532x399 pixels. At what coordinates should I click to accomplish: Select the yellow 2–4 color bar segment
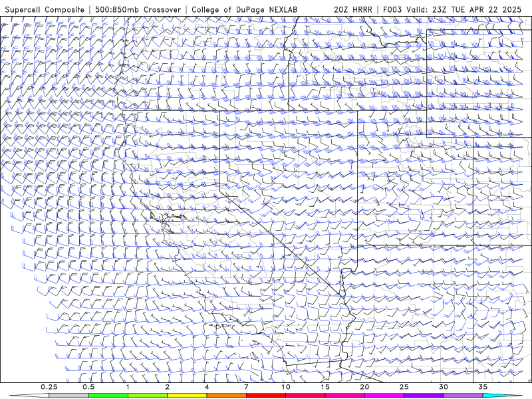coord(187,396)
